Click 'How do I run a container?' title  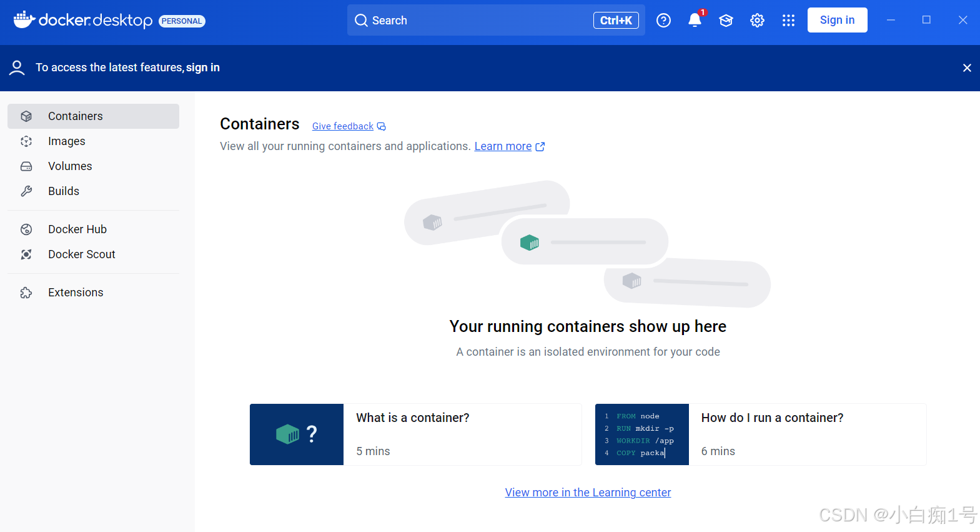point(772,418)
